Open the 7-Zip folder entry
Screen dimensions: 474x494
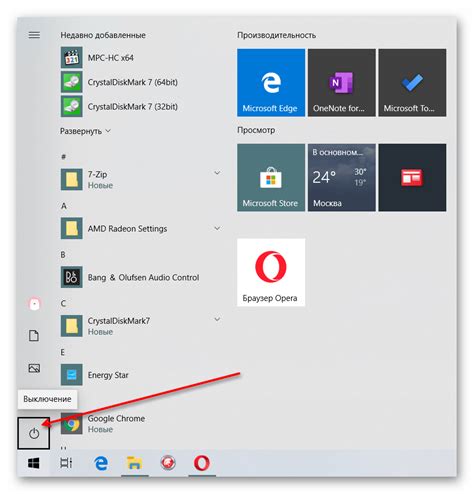pyautogui.click(x=140, y=179)
